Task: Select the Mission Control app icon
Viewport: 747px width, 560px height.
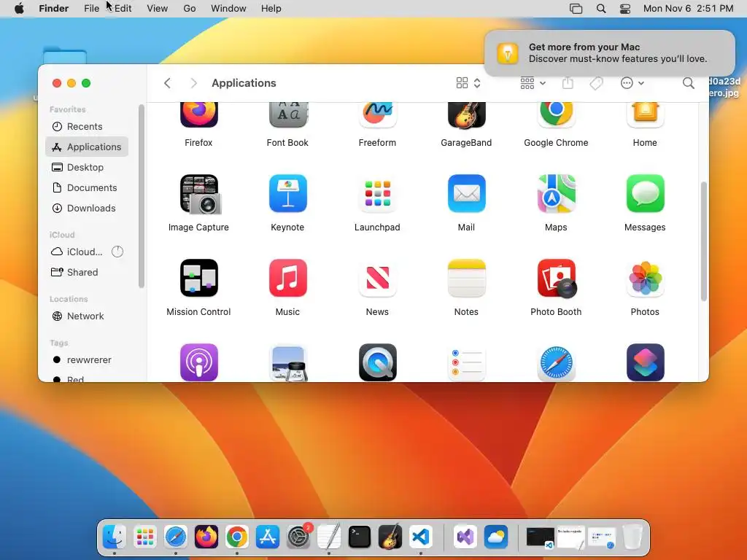Action: tap(198, 278)
